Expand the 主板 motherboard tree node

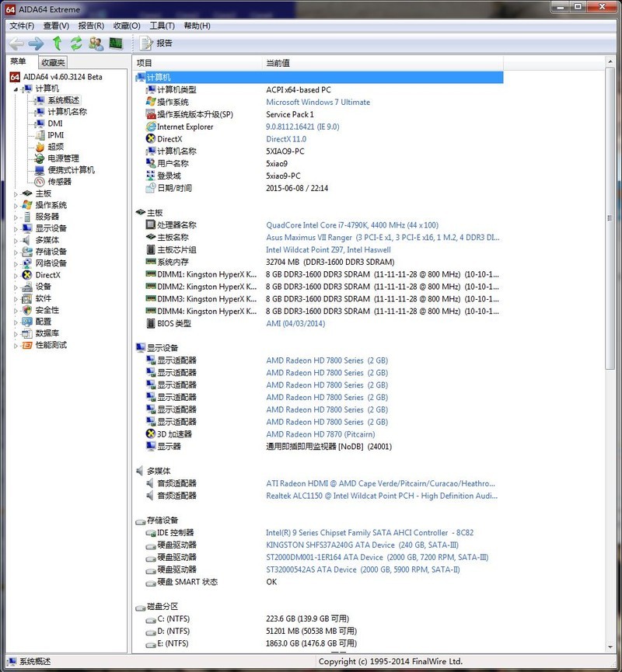click(16, 193)
